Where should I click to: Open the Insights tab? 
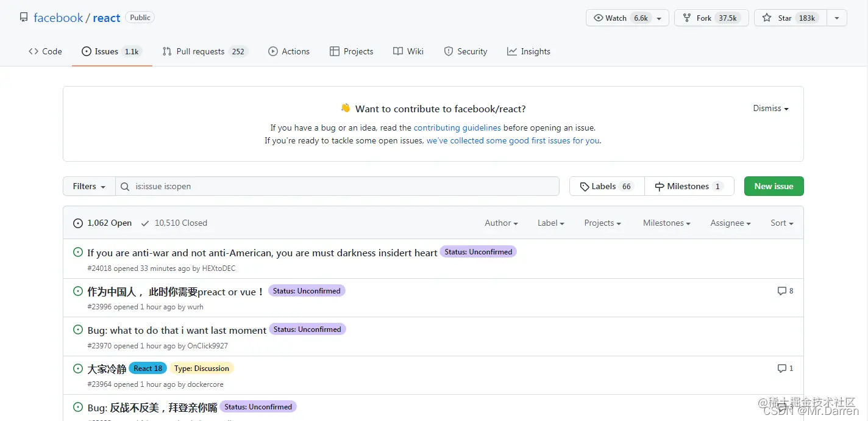(528, 51)
